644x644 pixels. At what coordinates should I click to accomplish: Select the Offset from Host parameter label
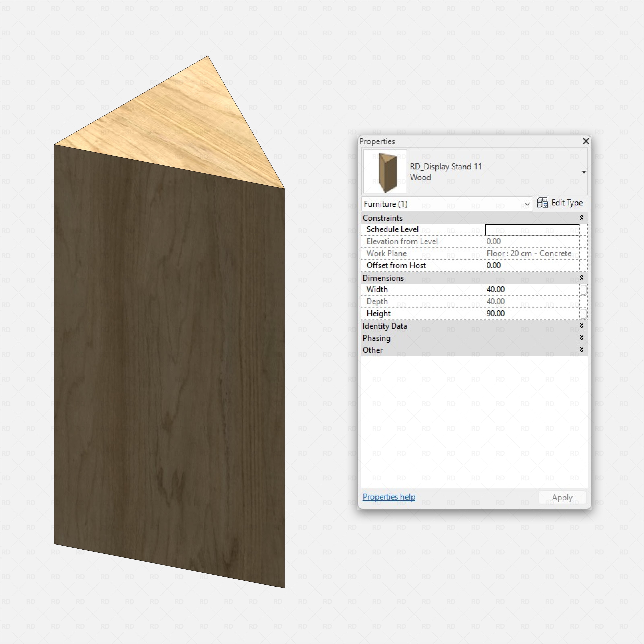point(396,265)
